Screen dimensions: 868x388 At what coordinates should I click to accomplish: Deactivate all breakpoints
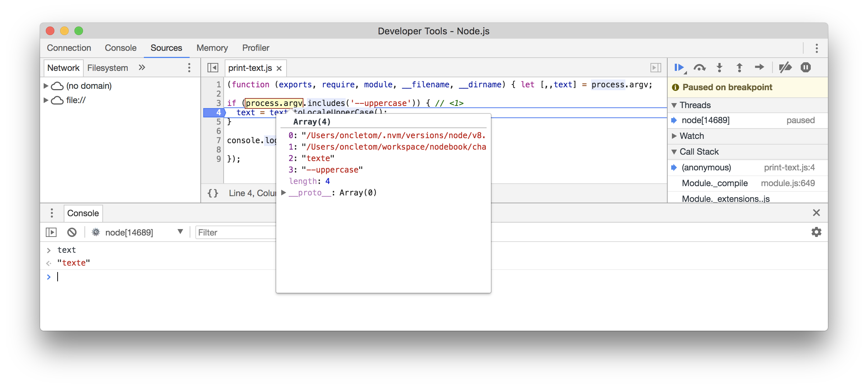coord(786,67)
